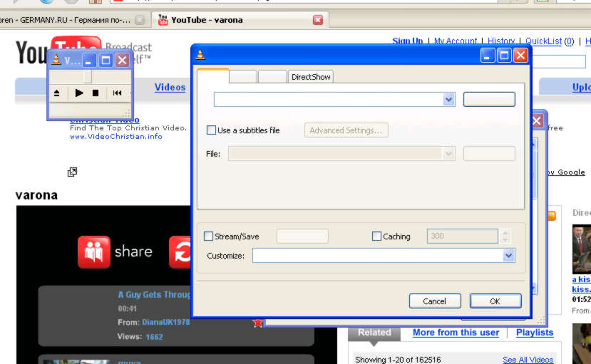Click the Sign Up link on YouTube
The image size is (591, 364).
[408, 41]
